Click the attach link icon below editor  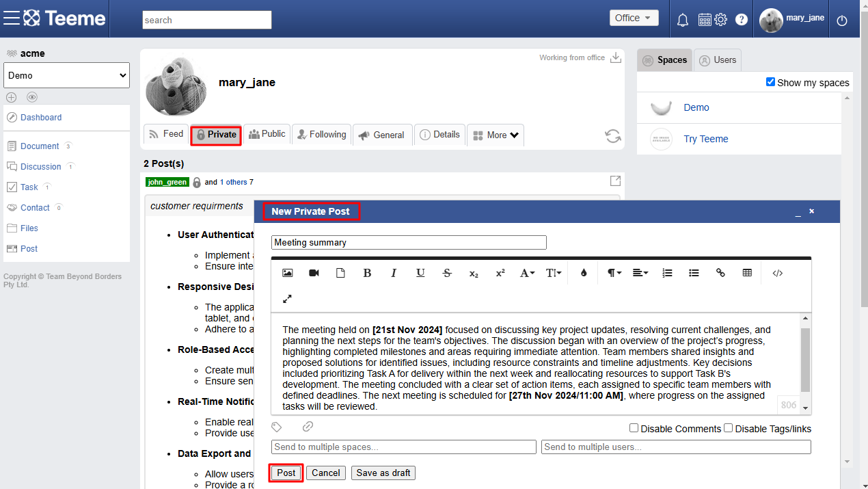click(308, 427)
